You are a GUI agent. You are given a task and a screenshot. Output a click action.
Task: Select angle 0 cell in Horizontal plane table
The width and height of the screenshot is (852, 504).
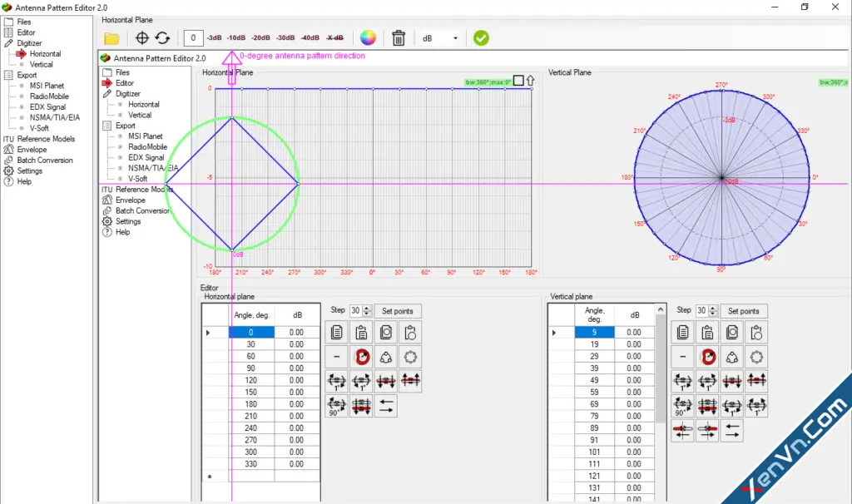[251, 333]
